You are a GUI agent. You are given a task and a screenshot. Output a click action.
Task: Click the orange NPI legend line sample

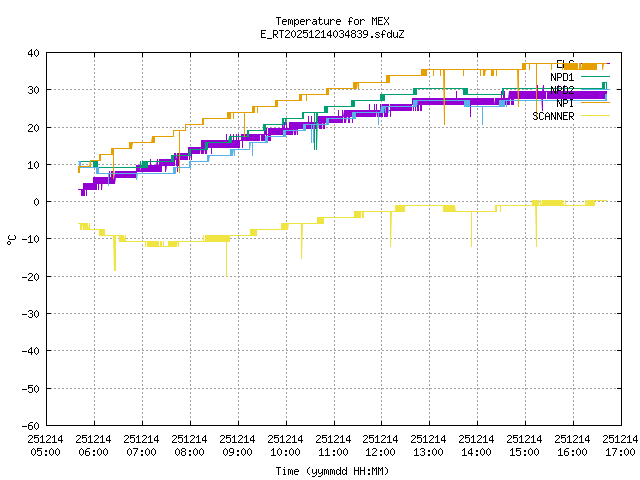tap(594, 103)
